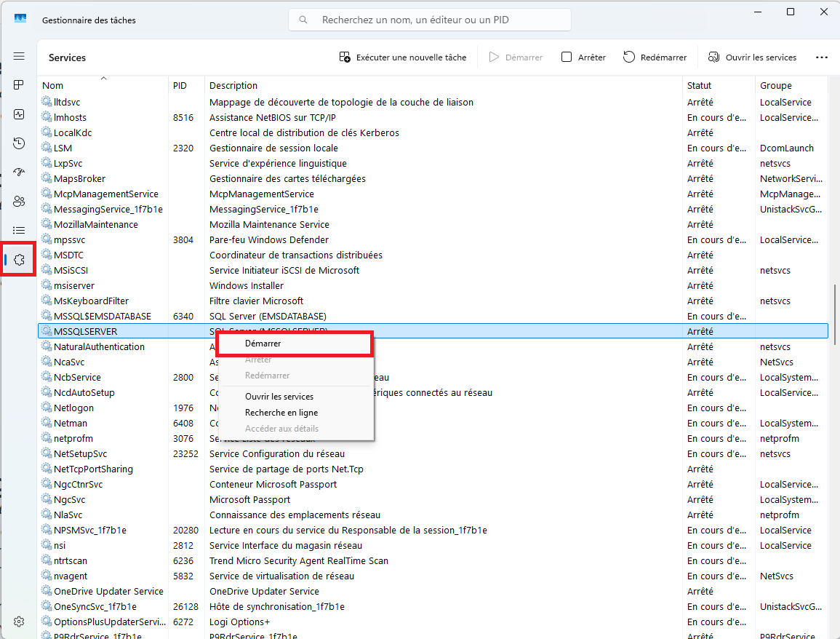Click the gear icon beside MapsBroker
The image size is (840, 639).
click(47, 178)
